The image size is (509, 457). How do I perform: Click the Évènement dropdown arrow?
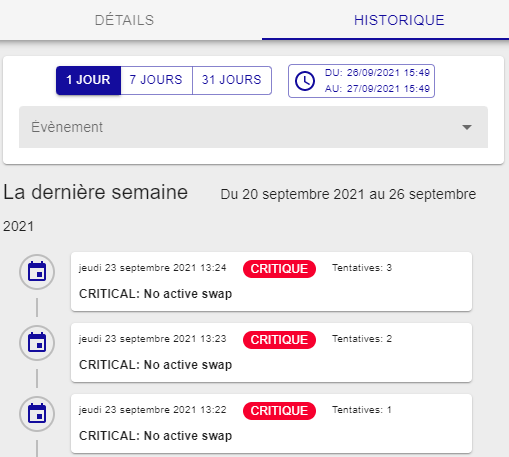(x=467, y=127)
